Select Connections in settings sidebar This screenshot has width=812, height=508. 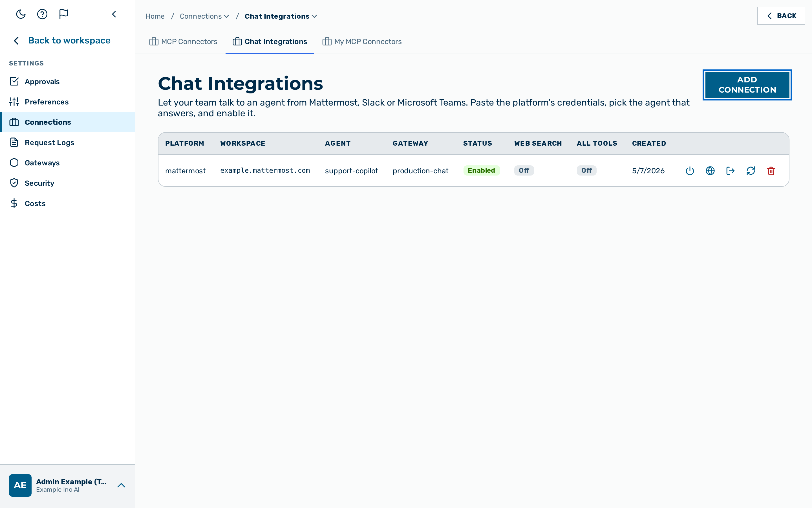67,122
